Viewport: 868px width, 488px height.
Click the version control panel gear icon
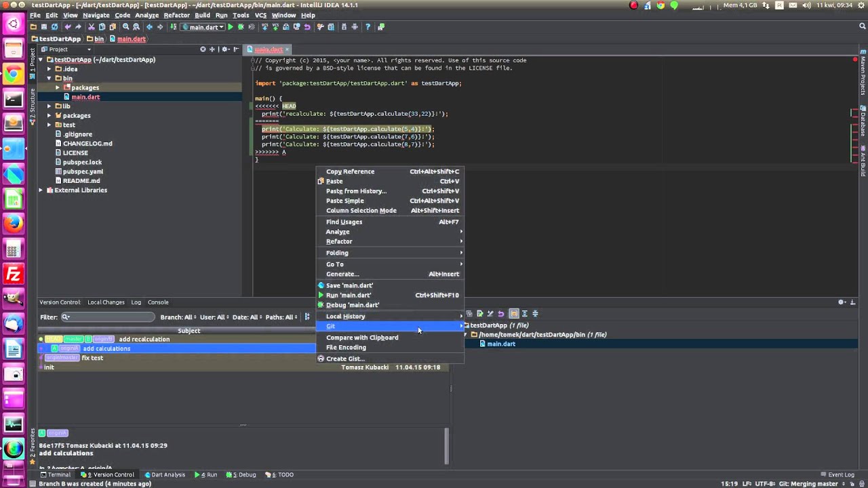click(x=842, y=302)
